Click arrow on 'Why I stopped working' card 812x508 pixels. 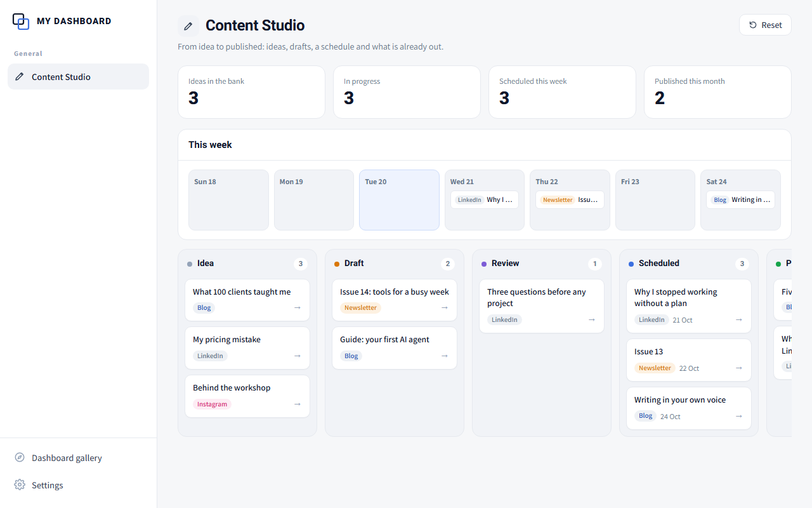pos(739,320)
